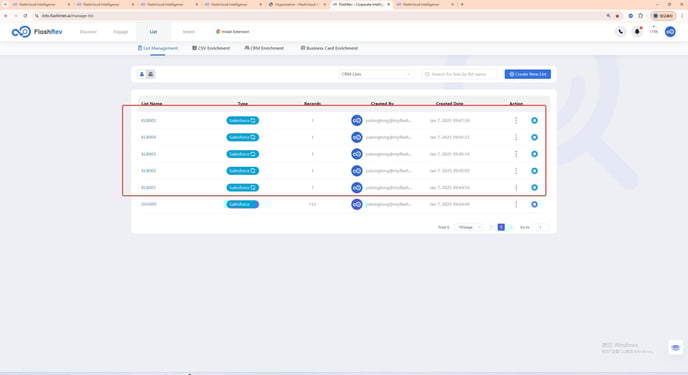Open the List menu
The height and width of the screenshot is (375, 688).
(153, 32)
